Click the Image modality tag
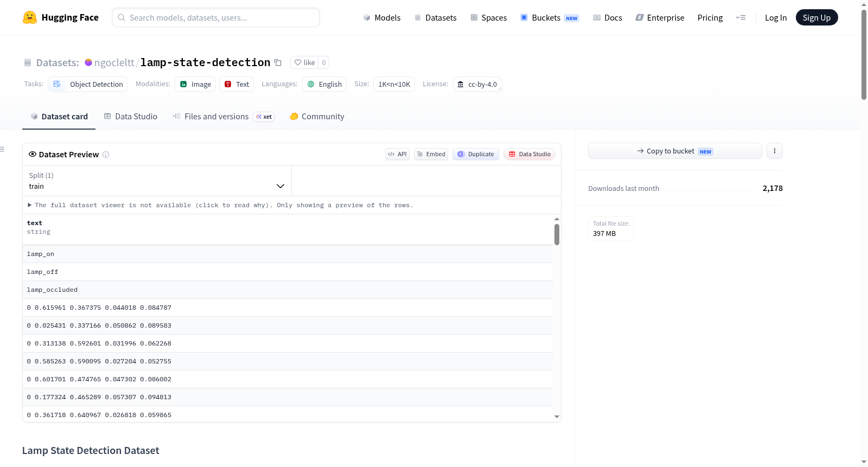Viewport: 868px width, 467px height. click(x=195, y=84)
